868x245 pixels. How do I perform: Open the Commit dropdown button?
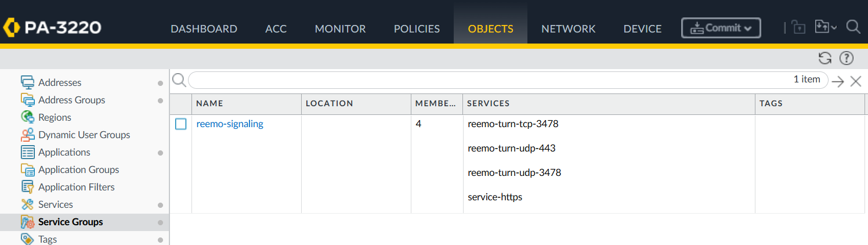[721, 28]
